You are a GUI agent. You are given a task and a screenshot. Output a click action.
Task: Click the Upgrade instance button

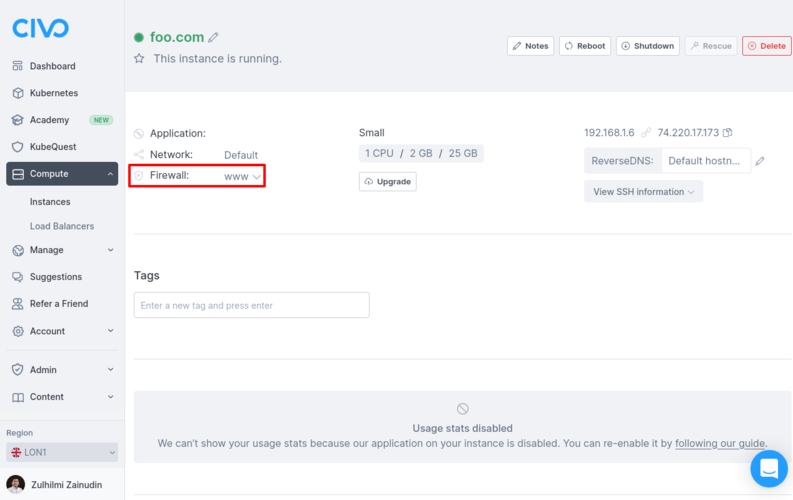coord(387,182)
